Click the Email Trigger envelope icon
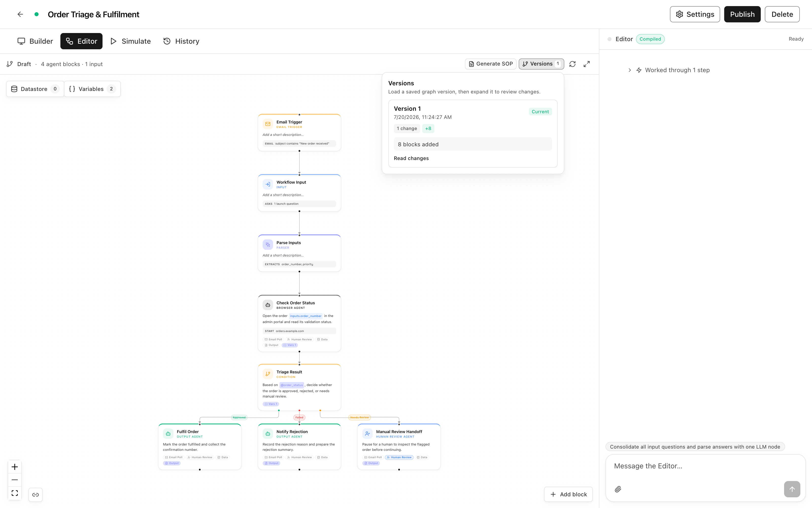Viewport: 812px width, 508px height. 268,124
